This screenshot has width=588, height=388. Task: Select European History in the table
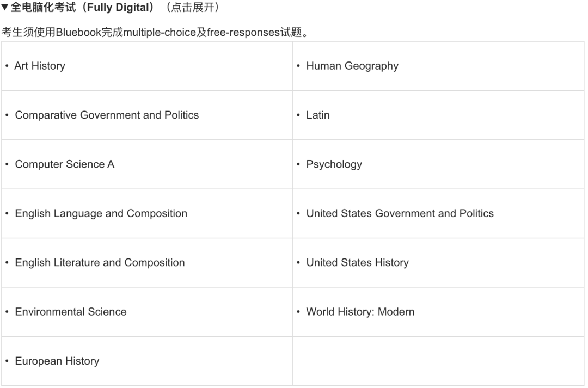click(x=57, y=361)
